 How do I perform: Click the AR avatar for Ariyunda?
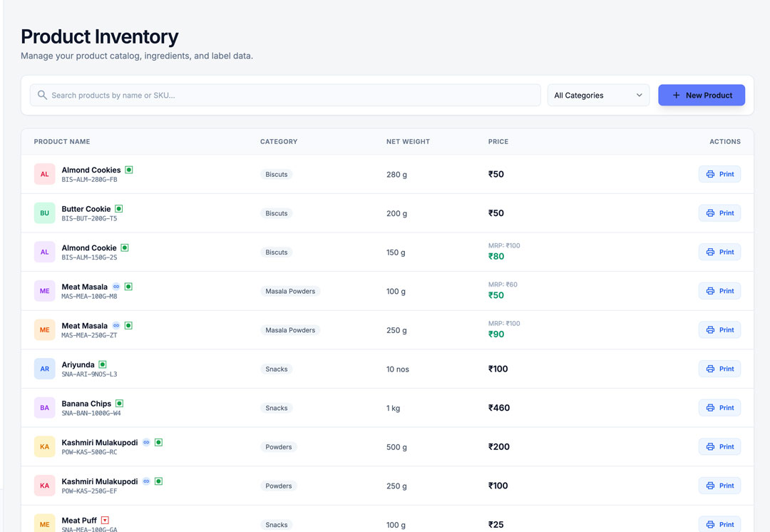click(x=44, y=369)
